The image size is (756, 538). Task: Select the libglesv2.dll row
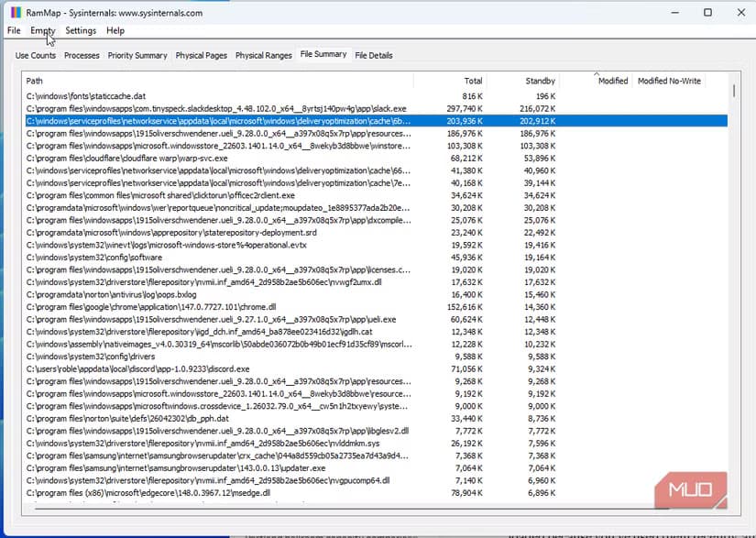(x=376, y=431)
